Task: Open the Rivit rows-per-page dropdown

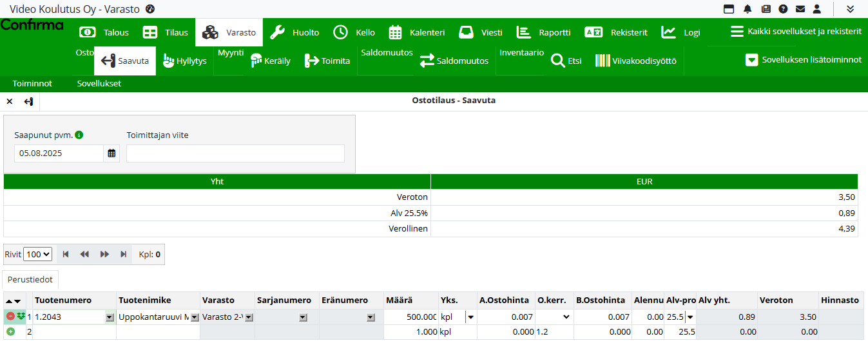Action: coord(37,255)
